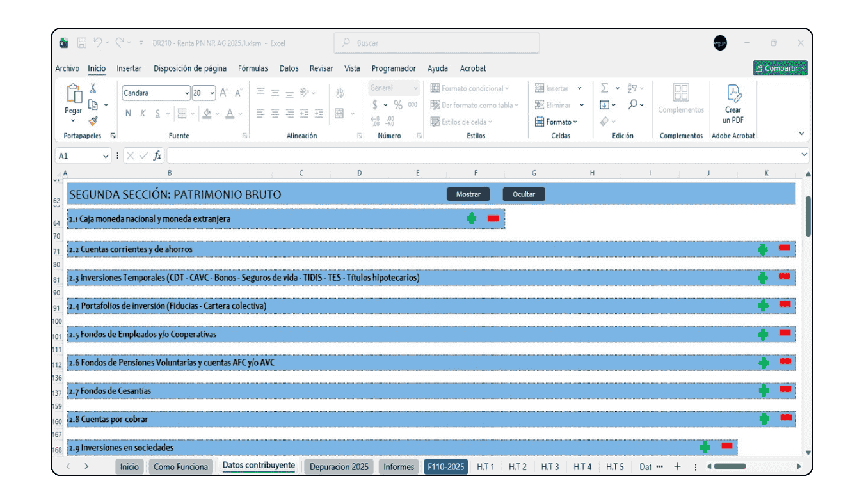Open the number format General dropdown

pyautogui.click(x=415, y=88)
